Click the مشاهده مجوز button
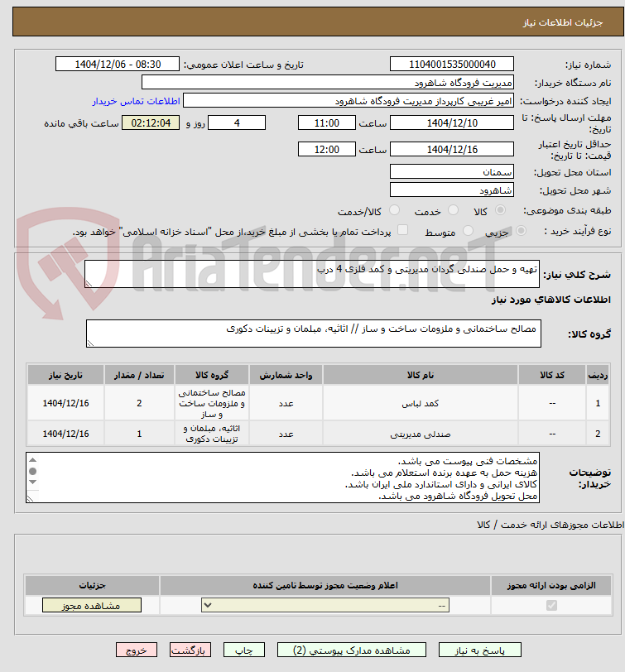The image size is (625, 672). tap(92, 605)
